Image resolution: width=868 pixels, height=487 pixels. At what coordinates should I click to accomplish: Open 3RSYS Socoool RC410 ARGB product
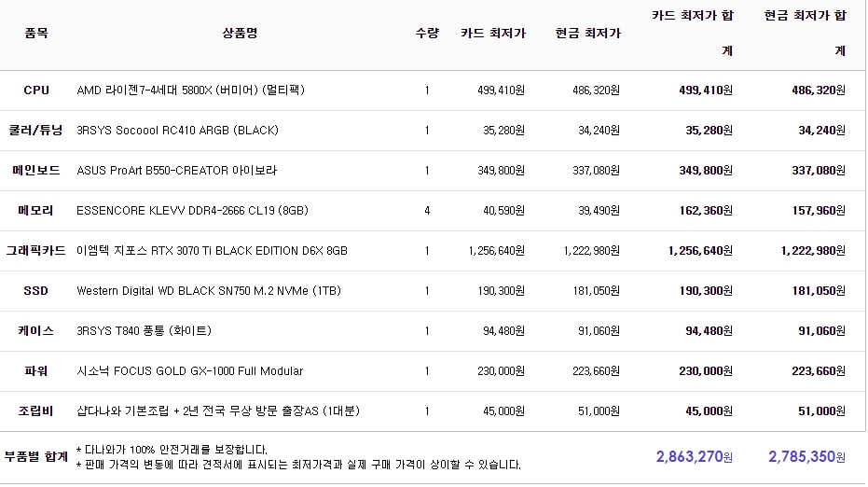[177, 131]
